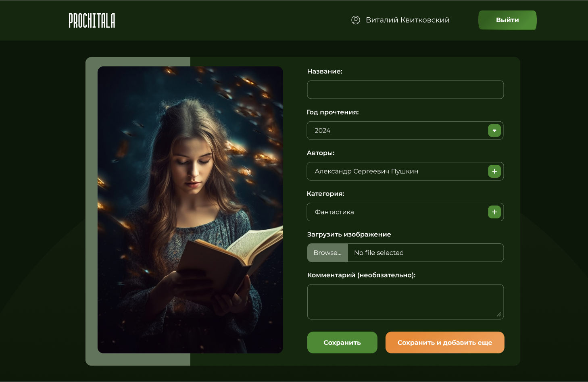Click the No file selected text
Viewport: 588px width, 382px height.
coord(379,253)
